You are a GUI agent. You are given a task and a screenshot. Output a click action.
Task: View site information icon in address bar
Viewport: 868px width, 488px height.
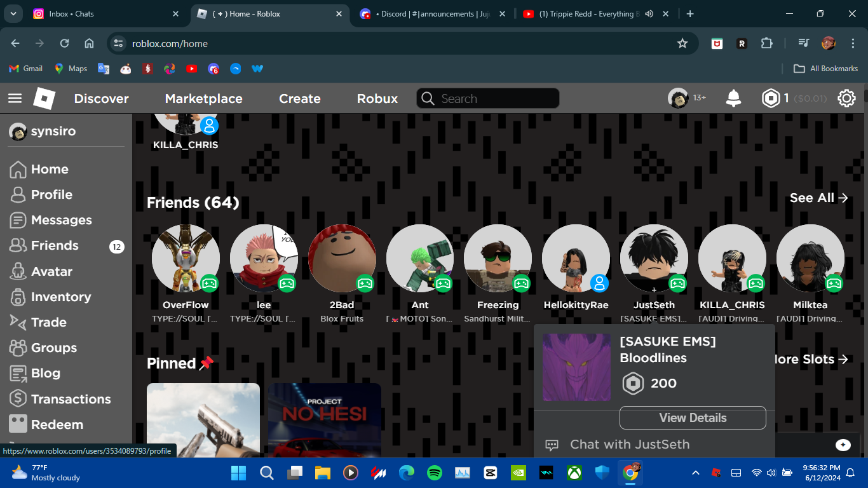click(x=118, y=43)
